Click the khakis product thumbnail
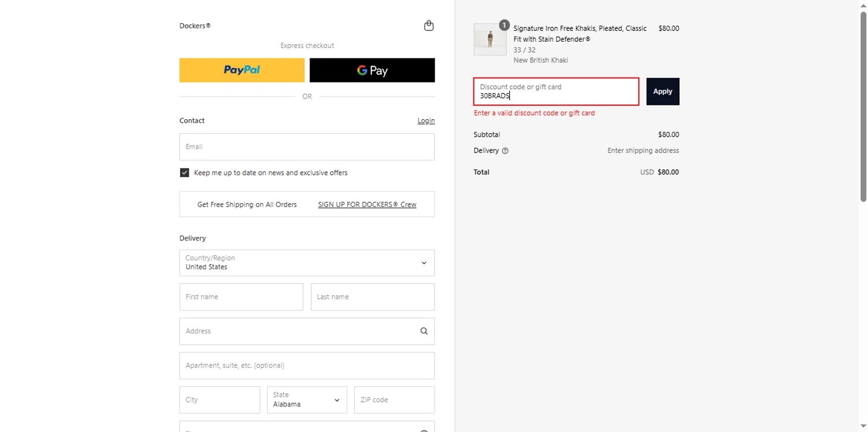Screen dimensions: 868x432 coord(490,39)
